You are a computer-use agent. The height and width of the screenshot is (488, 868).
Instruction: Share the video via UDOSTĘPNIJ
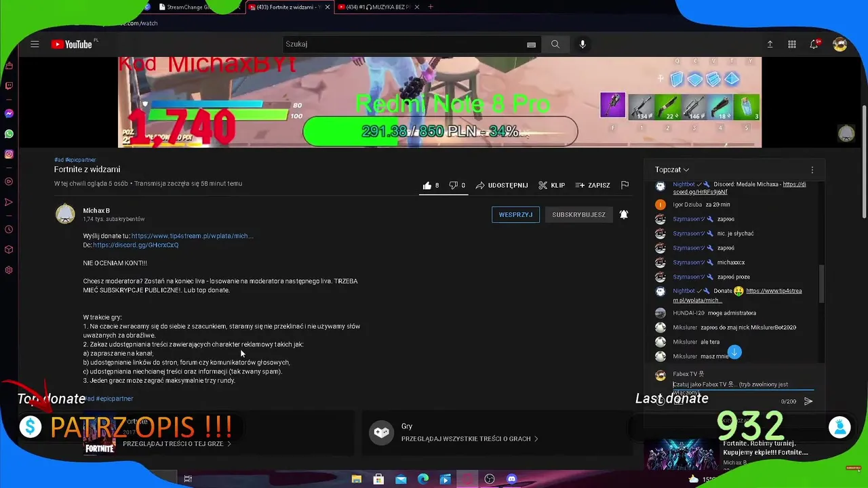pyautogui.click(x=502, y=185)
